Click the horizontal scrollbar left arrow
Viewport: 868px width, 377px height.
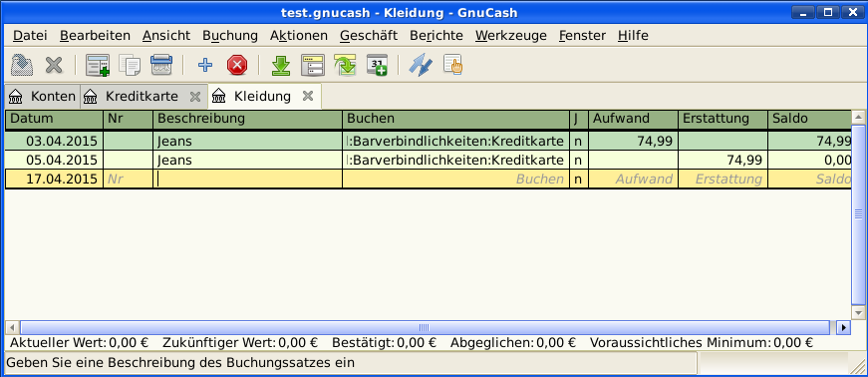click(x=12, y=327)
